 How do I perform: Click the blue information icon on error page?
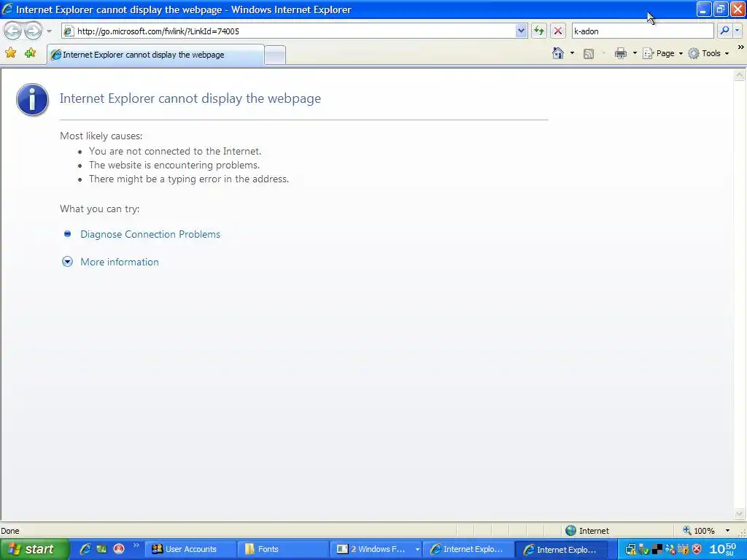[32, 99]
